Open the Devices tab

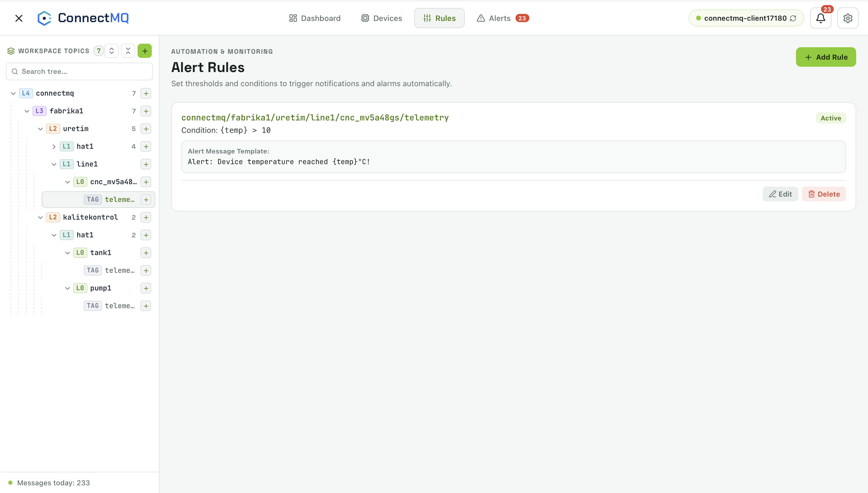click(x=381, y=18)
